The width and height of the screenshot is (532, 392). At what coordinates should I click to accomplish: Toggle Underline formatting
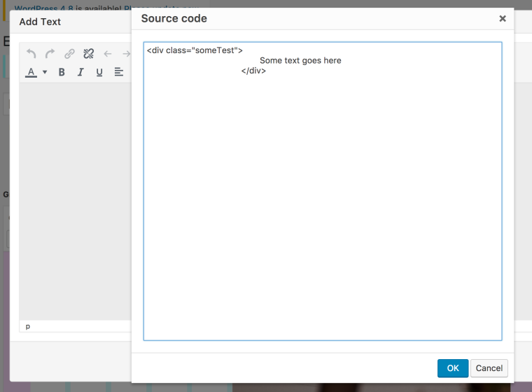(99, 72)
